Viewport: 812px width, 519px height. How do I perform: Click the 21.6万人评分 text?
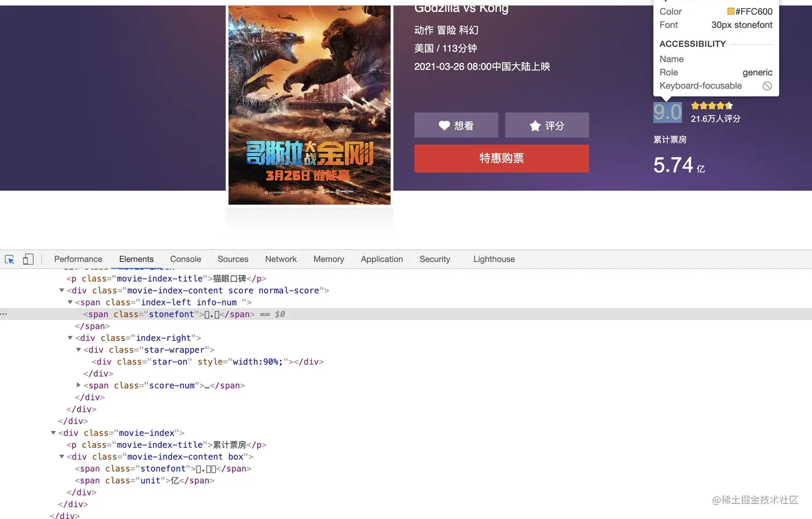point(715,119)
